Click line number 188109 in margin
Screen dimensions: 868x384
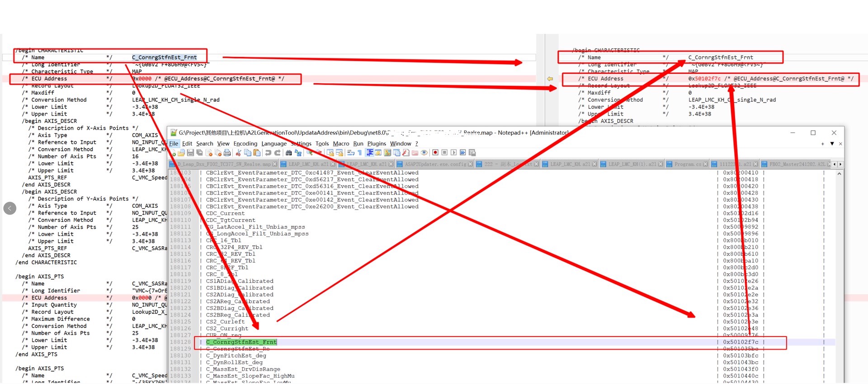pyautogui.click(x=180, y=213)
